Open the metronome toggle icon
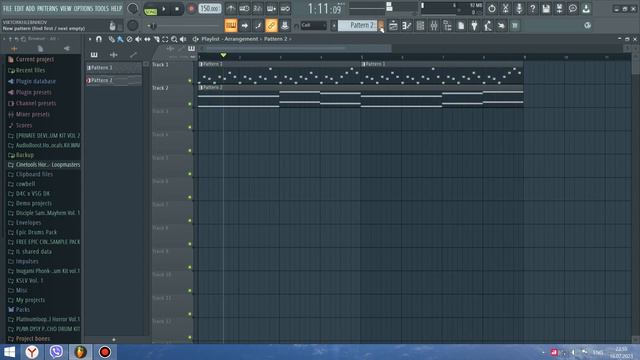 (x=231, y=9)
